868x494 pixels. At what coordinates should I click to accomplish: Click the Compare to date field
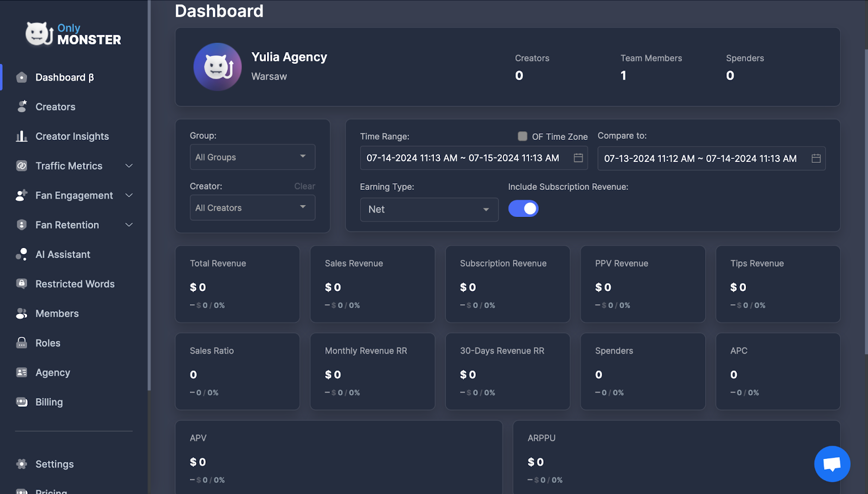[711, 158]
